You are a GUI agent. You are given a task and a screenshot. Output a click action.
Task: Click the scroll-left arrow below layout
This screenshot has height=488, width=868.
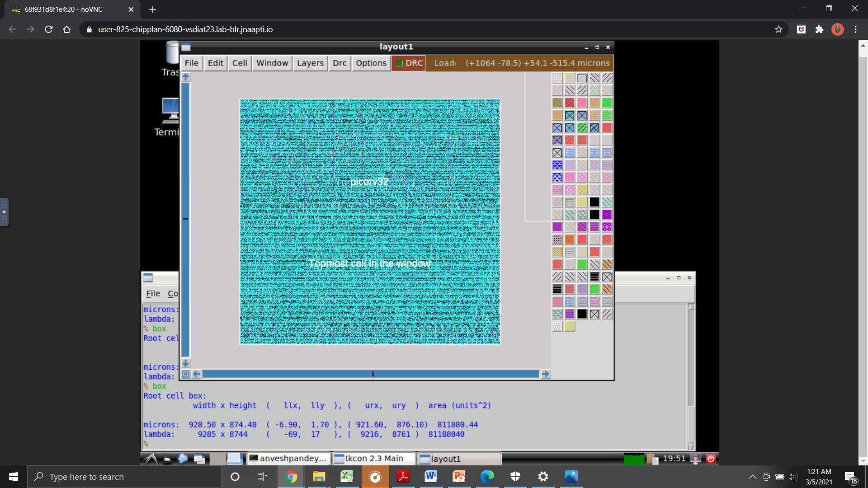coord(197,374)
